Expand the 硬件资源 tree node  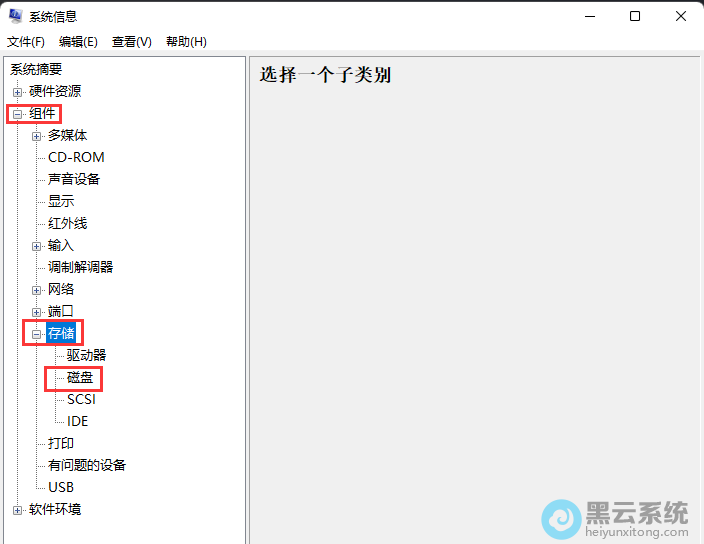[17, 92]
